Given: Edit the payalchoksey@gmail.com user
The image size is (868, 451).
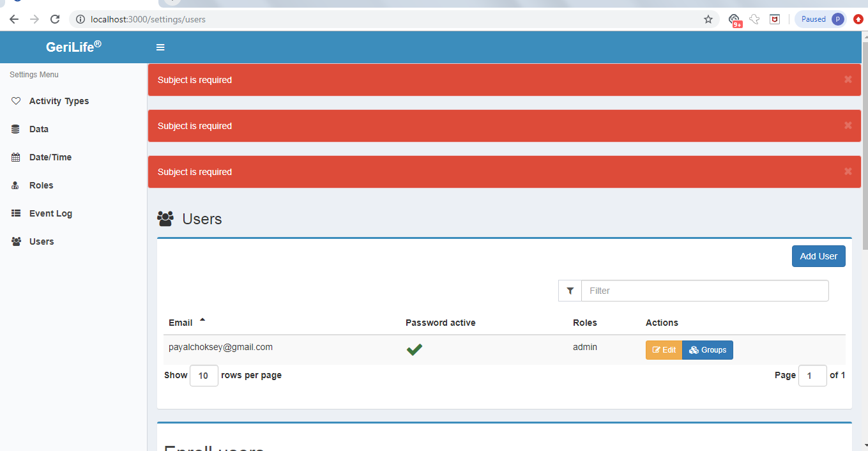Looking at the screenshot, I should [x=664, y=349].
